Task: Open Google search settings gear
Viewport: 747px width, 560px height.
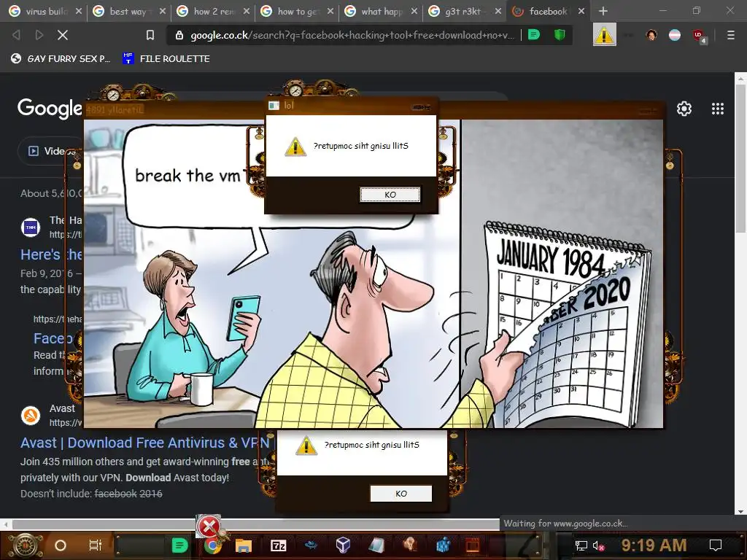Action: (684, 109)
